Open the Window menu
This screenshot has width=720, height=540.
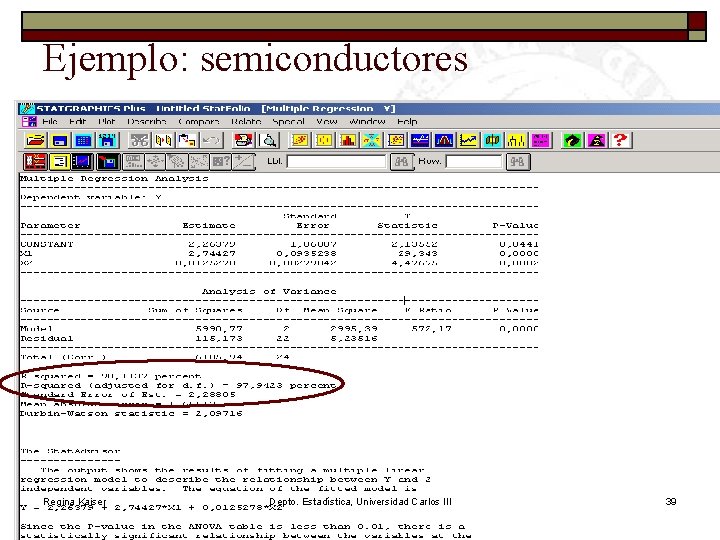[367, 122]
